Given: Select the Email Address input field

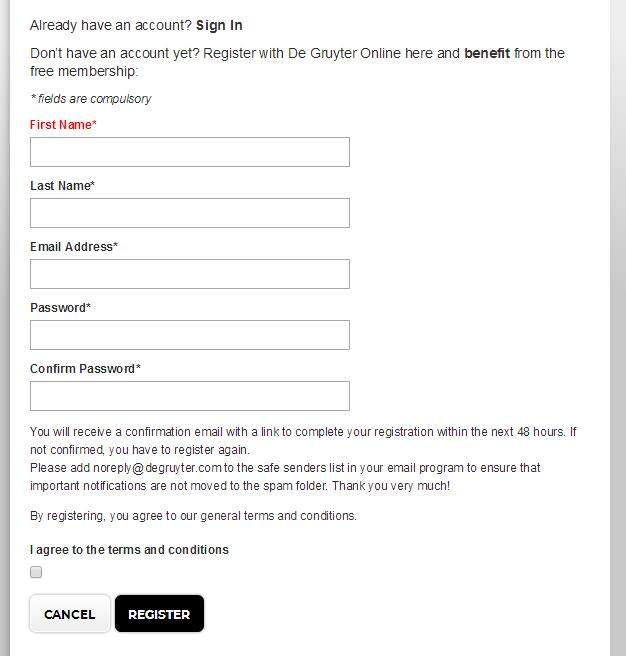Looking at the screenshot, I should [x=190, y=274].
